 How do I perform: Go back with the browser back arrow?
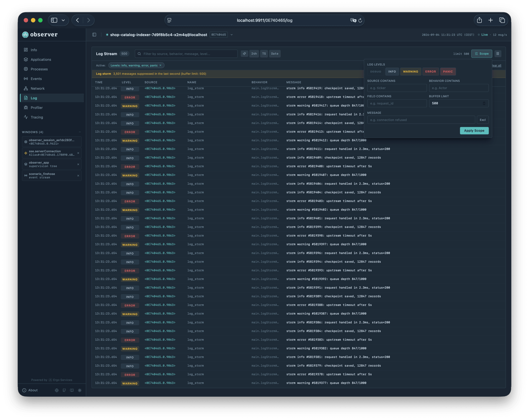click(77, 20)
